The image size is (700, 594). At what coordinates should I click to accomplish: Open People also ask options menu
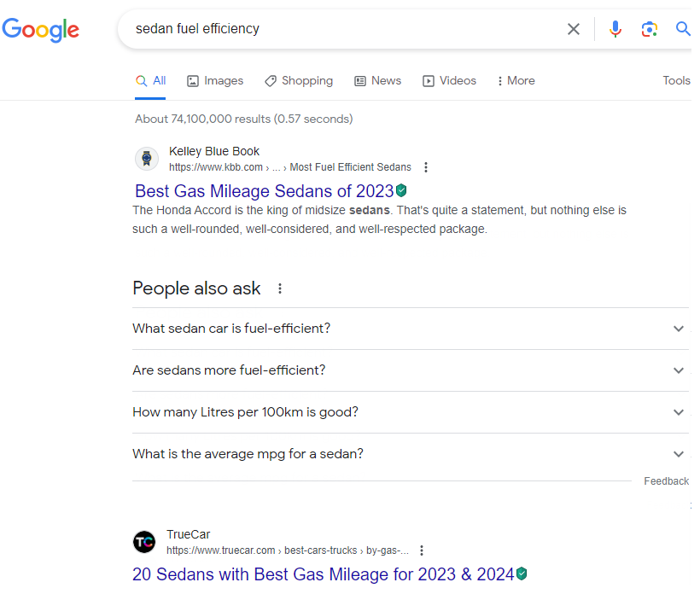(x=280, y=288)
